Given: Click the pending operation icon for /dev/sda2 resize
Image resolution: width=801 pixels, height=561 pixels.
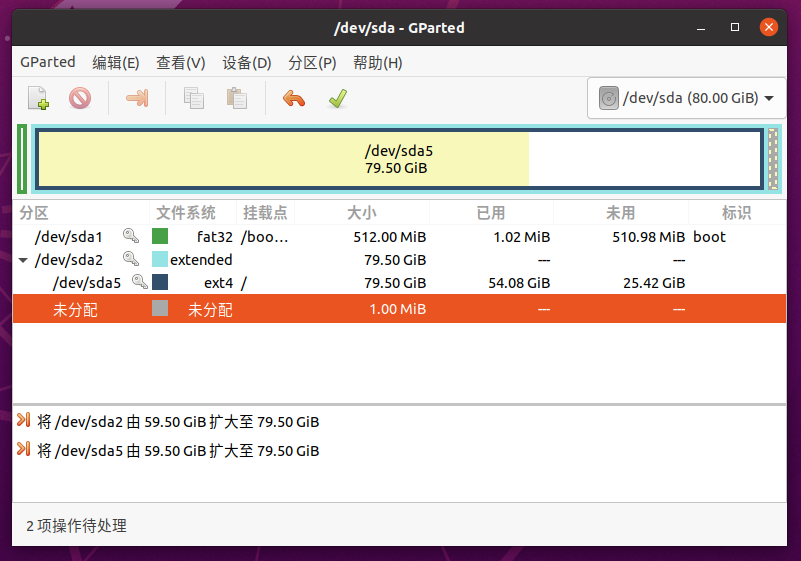Looking at the screenshot, I should coord(23,420).
